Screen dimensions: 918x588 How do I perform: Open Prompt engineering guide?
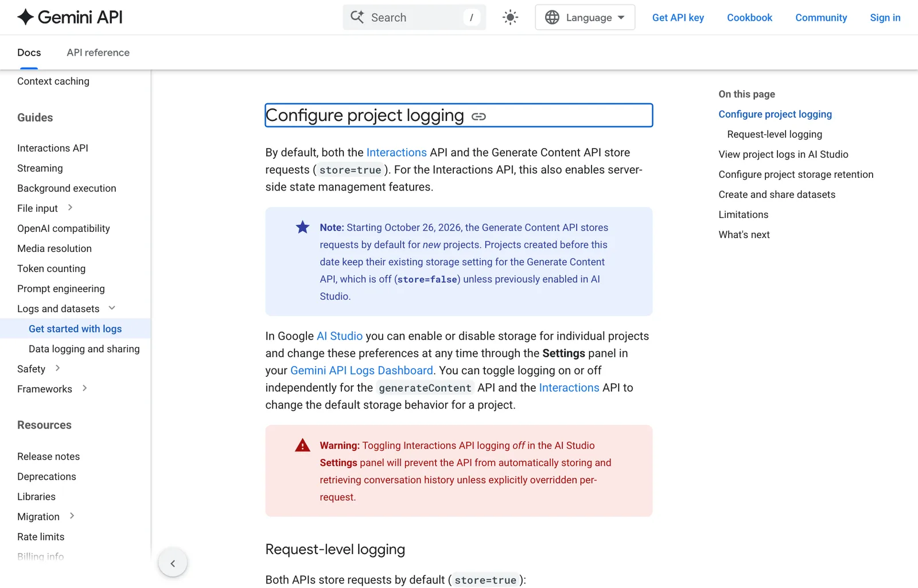click(x=61, y=289)
